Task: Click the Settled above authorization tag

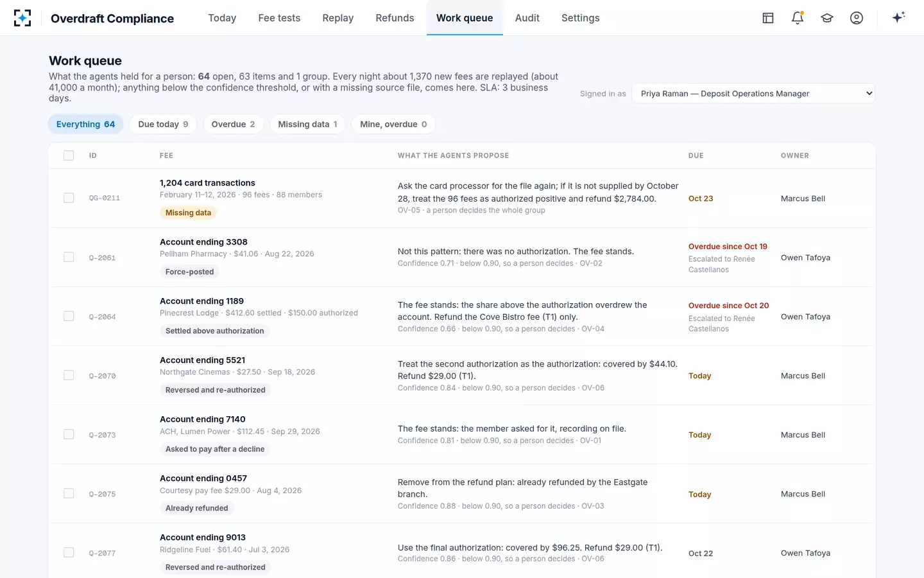Action: click(x=214, y=331)
